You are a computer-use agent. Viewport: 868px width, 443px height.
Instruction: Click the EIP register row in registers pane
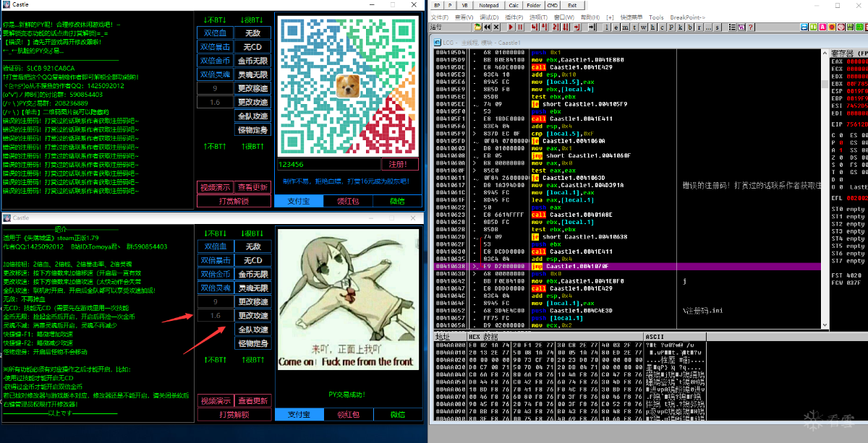(x=848, y=124)
